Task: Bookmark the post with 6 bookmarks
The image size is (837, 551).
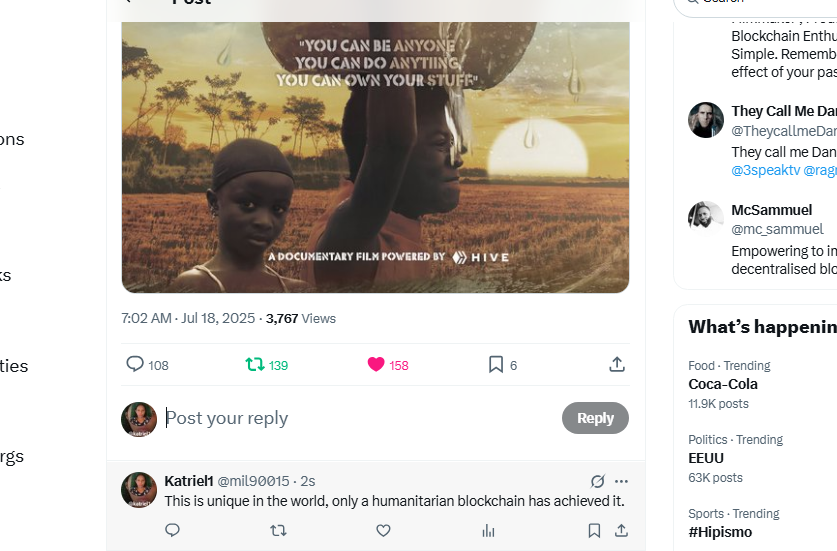Action: coord(496,365)
